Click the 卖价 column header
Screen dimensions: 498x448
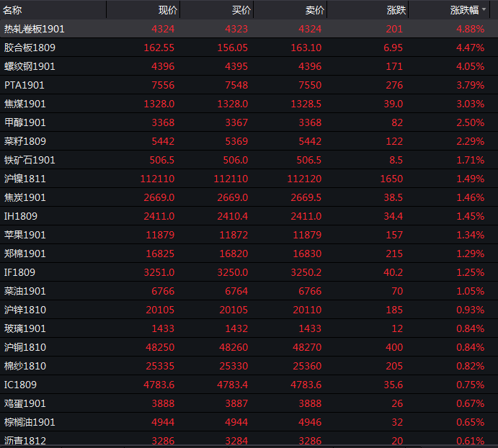[315, 10]
